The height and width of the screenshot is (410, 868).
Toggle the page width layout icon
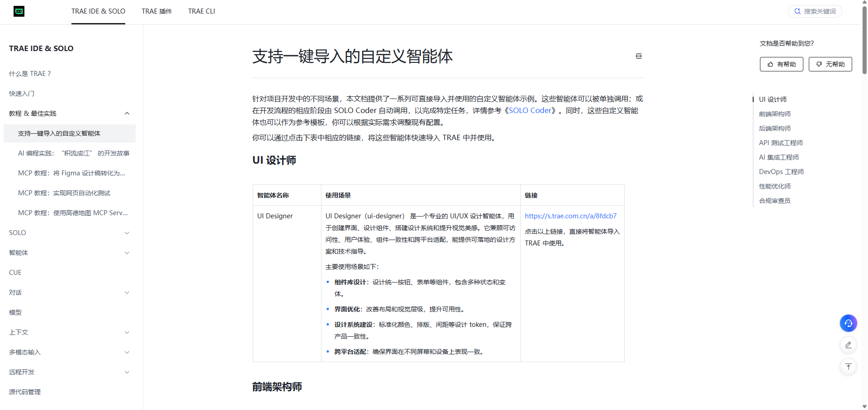coord(638,56)
